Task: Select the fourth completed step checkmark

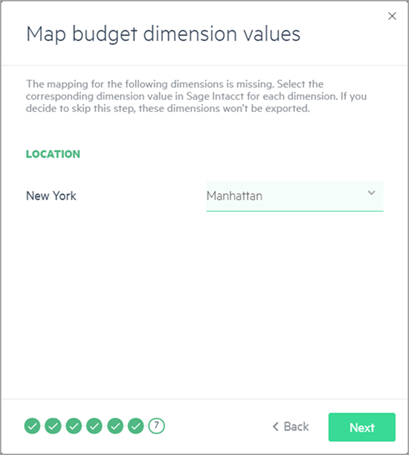Action: (x=94, y=426)
